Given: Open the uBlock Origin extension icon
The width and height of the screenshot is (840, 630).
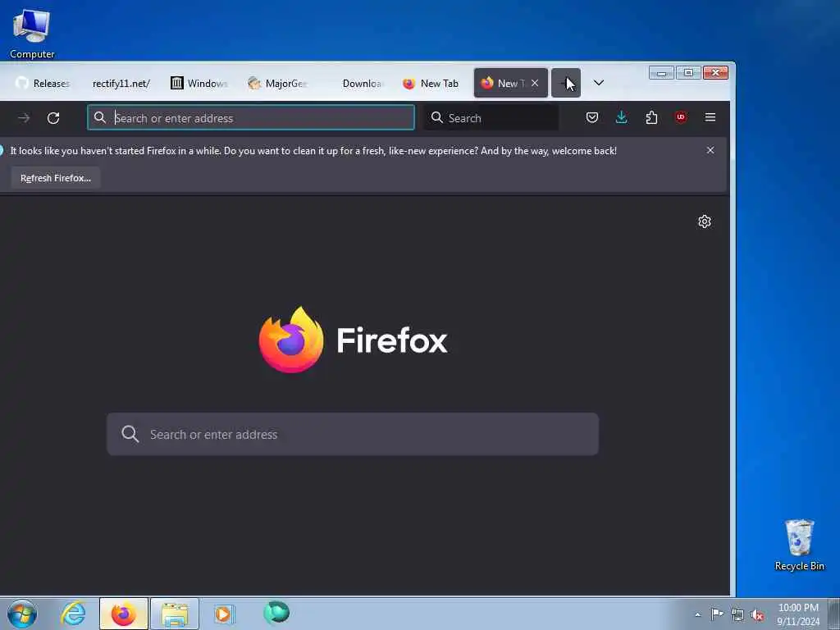Looking at the screenshot, I should [x=681, y=117].
